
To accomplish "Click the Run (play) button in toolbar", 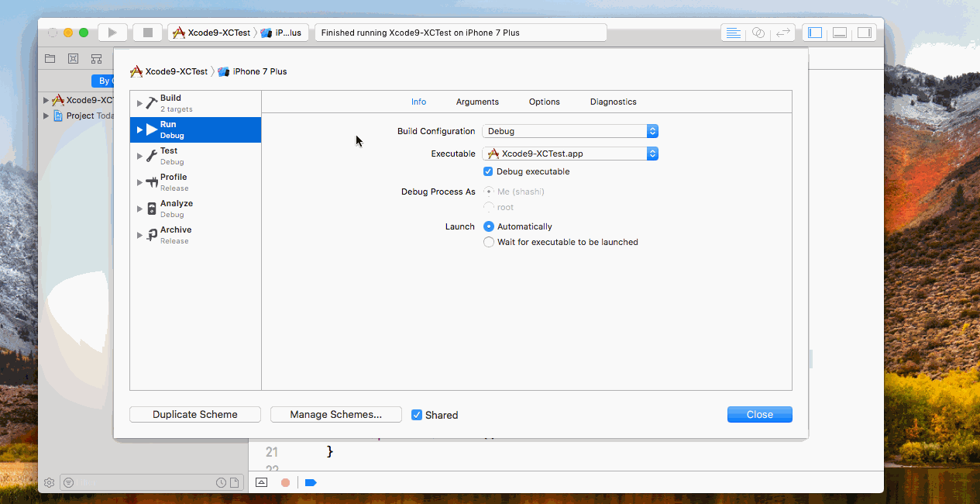I will (112, 33).
